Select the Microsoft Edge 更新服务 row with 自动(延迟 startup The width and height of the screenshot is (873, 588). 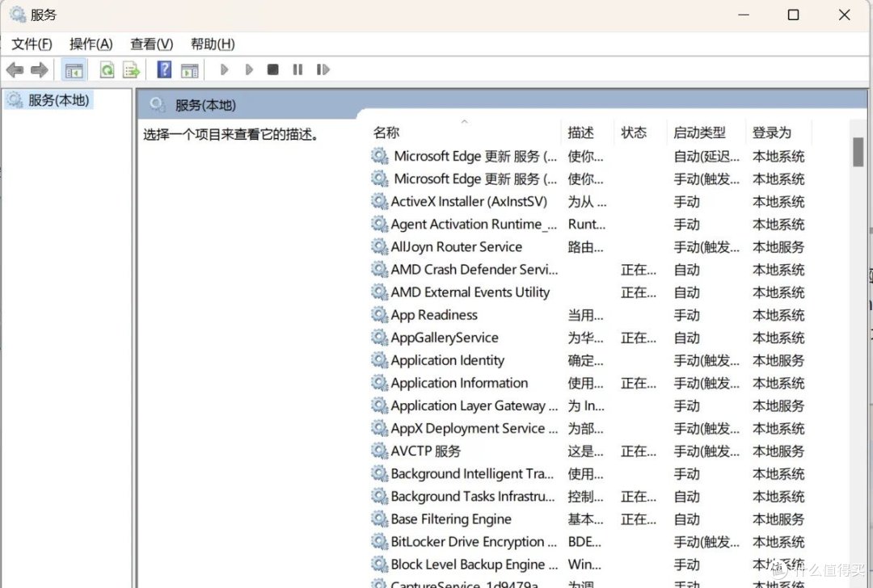[x=588, y=157]
